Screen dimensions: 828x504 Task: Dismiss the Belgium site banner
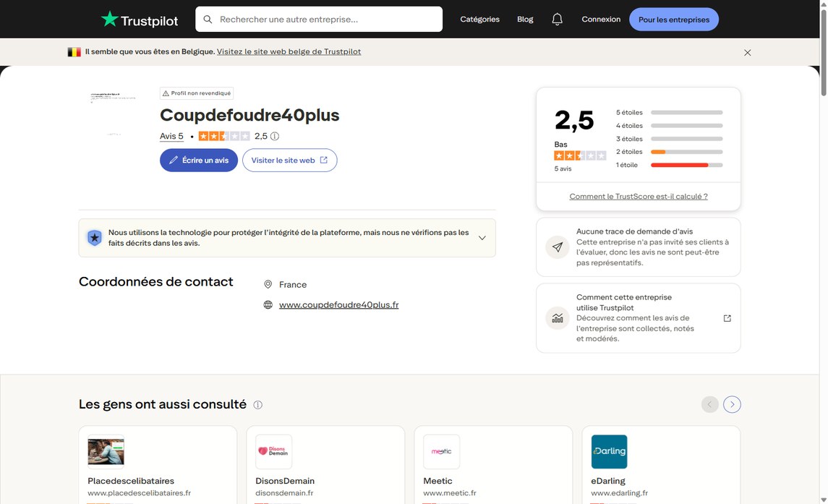[x=747, y=52]
